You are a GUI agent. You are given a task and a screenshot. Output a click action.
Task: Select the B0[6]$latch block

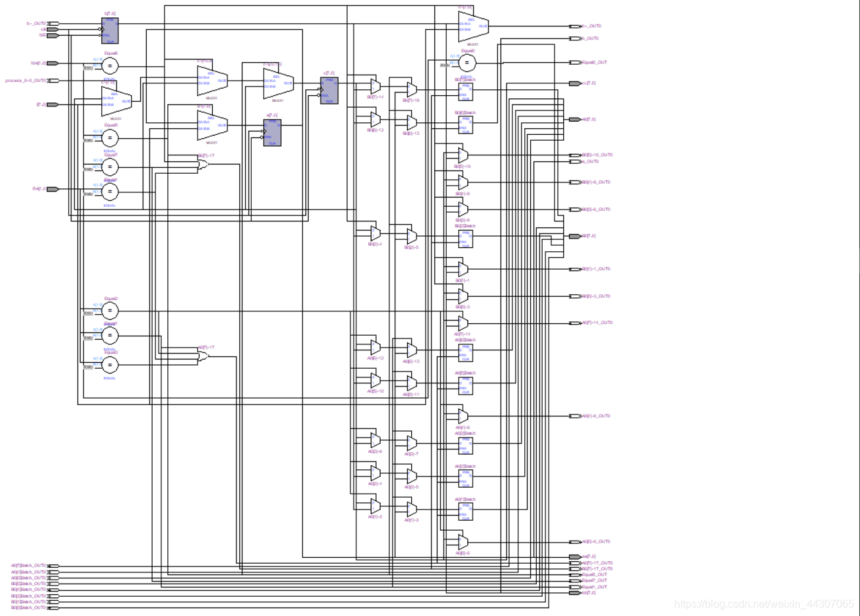pyautogui.click(x=465, y=125)
